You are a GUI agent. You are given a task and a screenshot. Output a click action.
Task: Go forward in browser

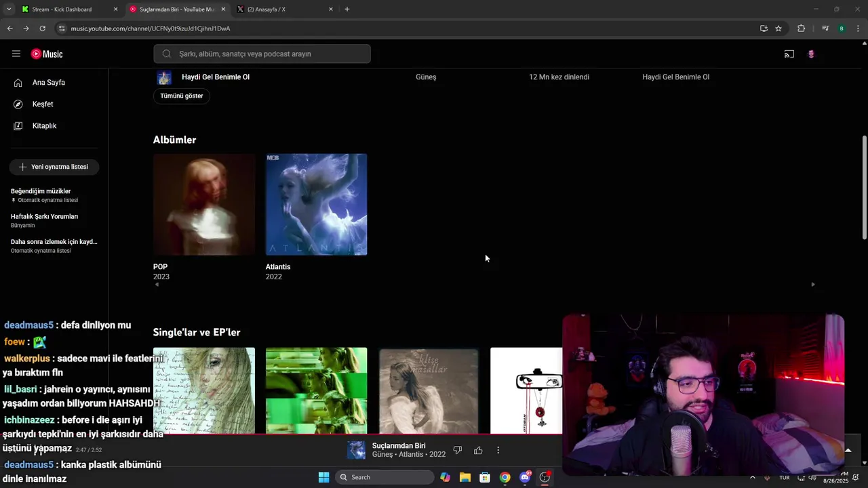[26, 28]
